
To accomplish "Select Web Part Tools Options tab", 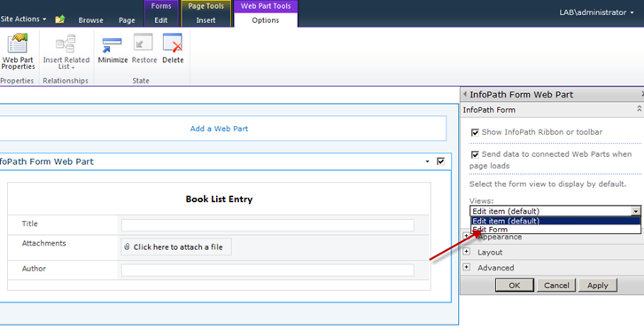I will click(x=266, y=20).
